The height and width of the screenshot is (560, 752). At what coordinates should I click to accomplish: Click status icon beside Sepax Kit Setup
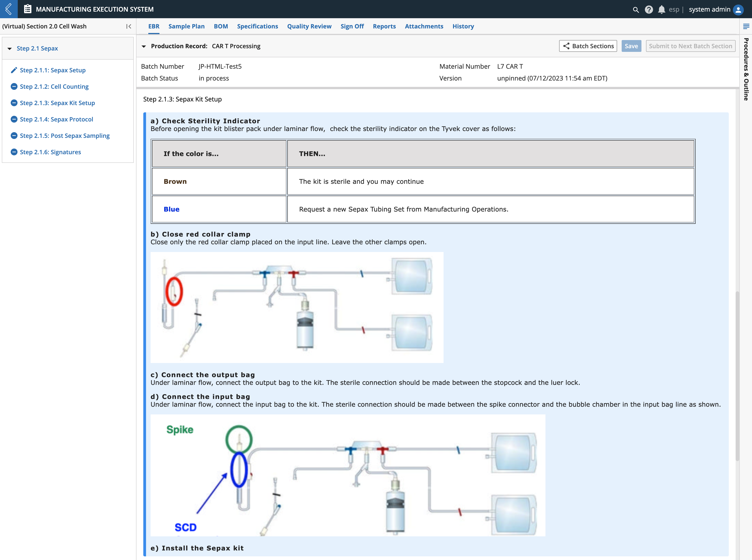[x=14, y=103]
